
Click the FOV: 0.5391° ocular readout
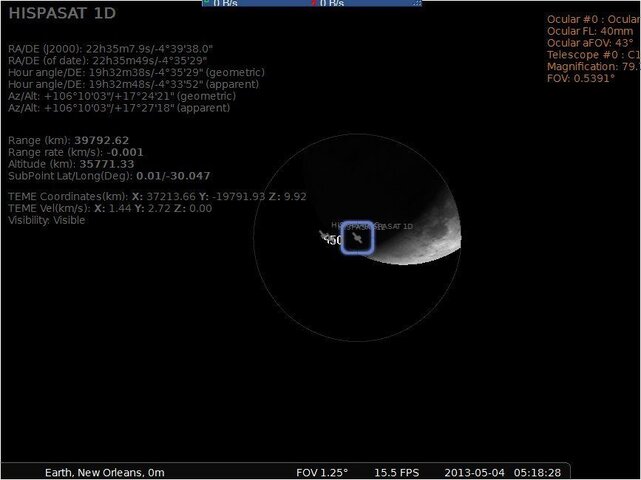pos(581,78)
